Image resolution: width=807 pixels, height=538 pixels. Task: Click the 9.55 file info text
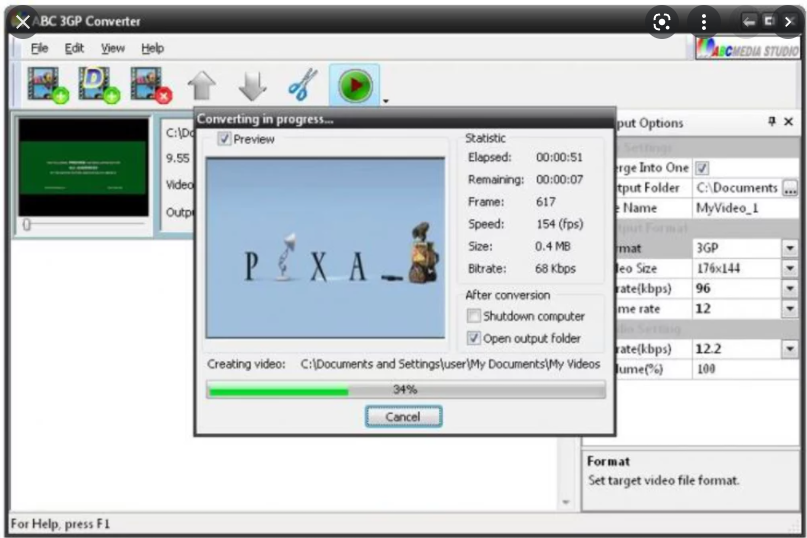pyautogui.click(x=178, y=158)
